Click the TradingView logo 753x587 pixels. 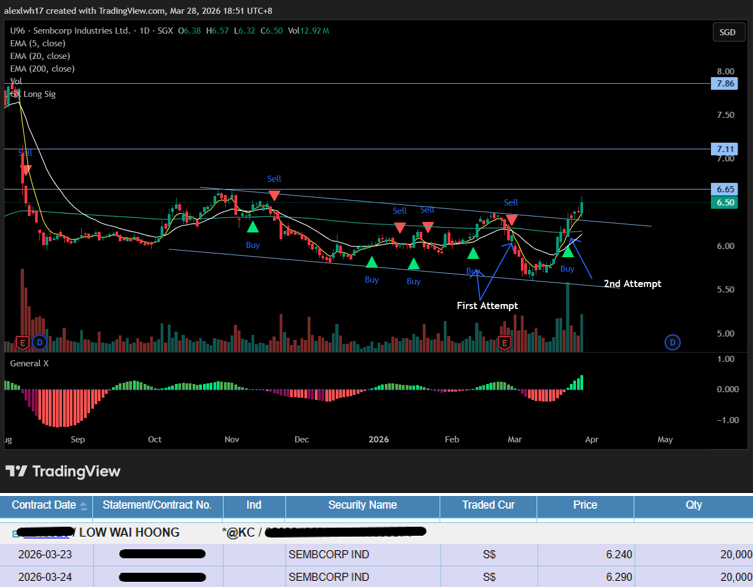62,471
